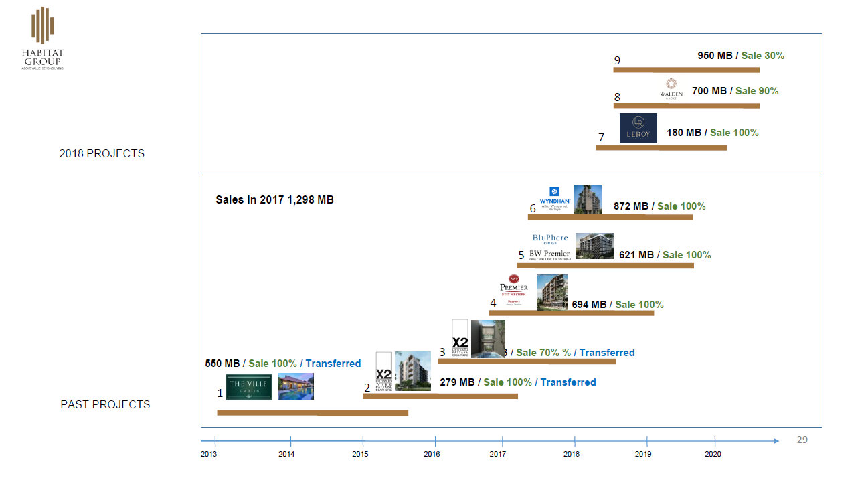Select The Ville pool villa photo

coord(296,386)
